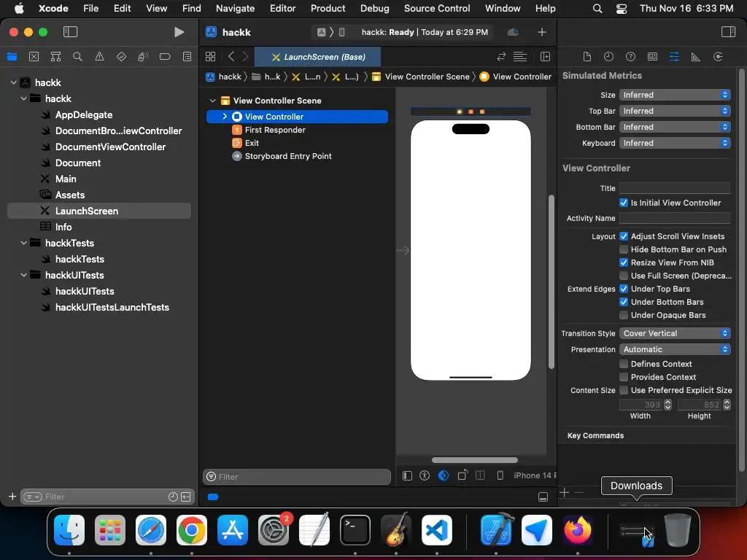Change Transition Style from Cover Vertical
Viewport: 747px width, 560px height.
[675, 333]
